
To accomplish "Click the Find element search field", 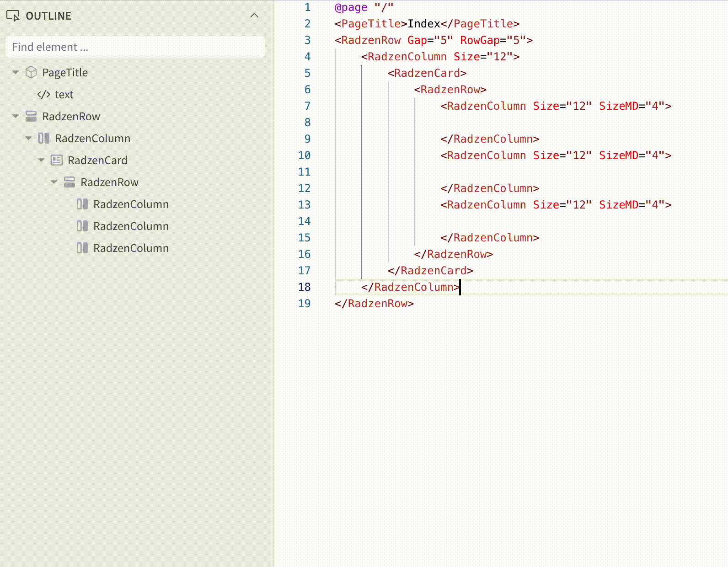I will coord(135,47).
